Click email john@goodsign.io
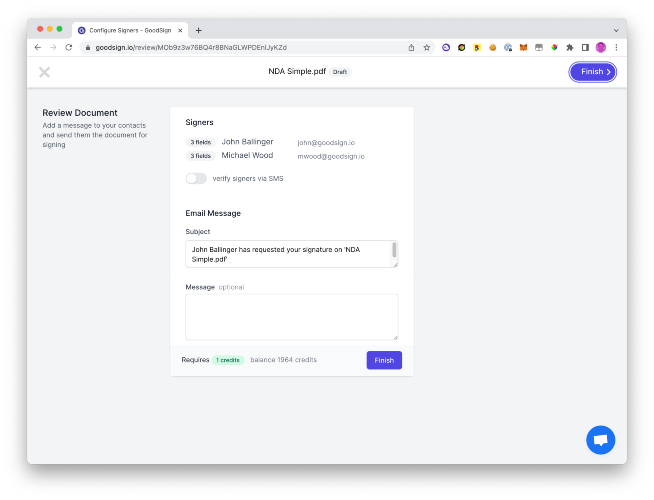654x500 pixels. coord(326,143)
